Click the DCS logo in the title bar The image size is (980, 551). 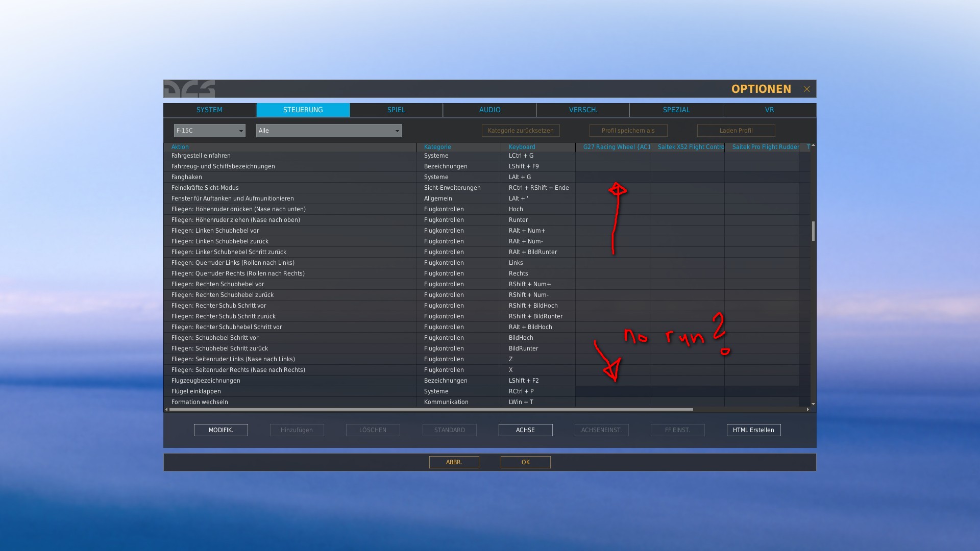(x=189, y=89)
